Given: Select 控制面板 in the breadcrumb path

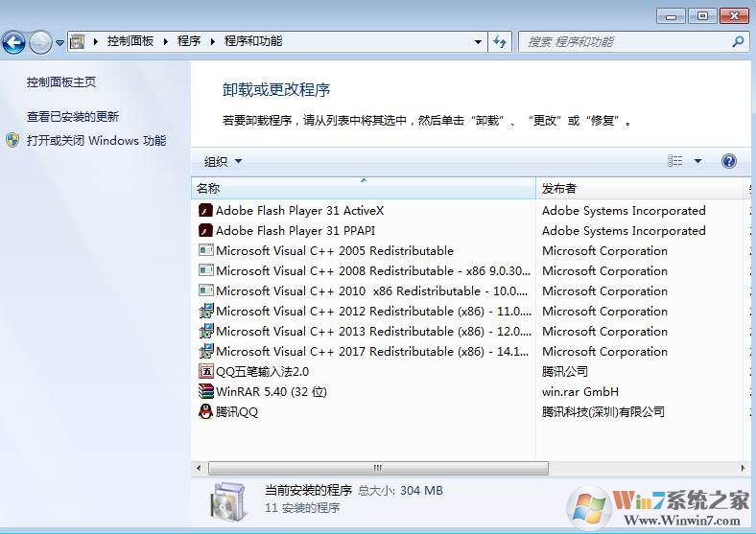Looking at the screenshot, I should coord(130,41).
